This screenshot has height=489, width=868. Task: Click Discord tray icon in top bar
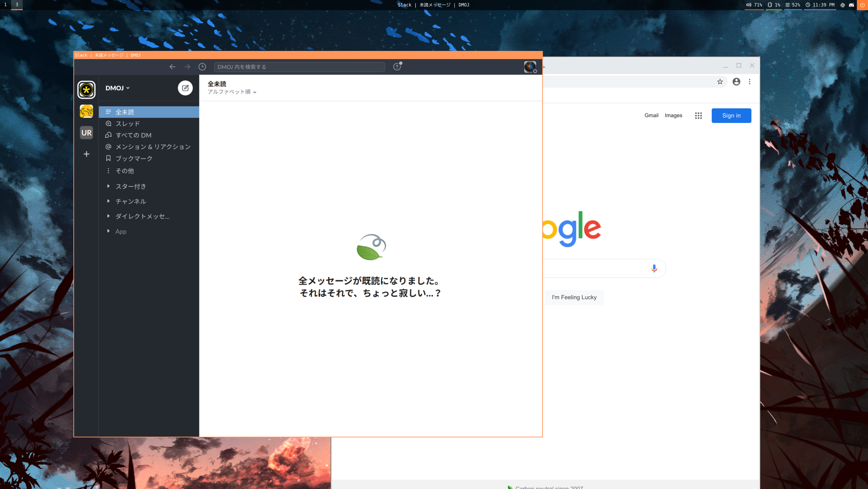coord(851,5)
